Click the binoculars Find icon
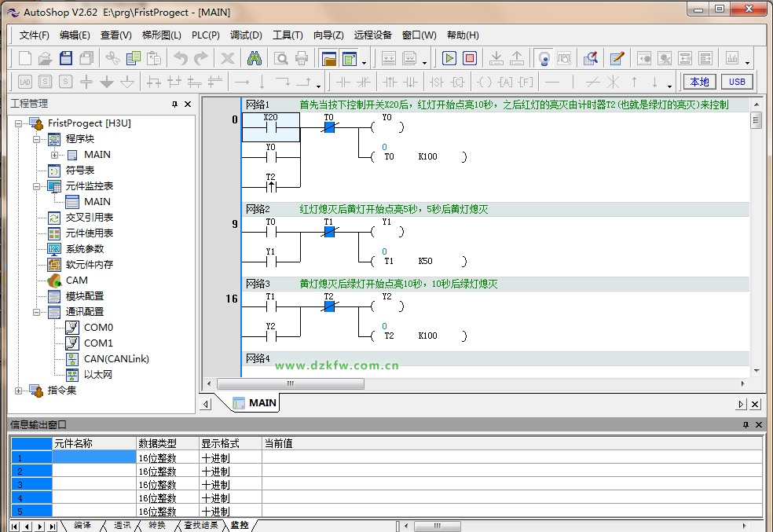773x532 pixels. point(255,58)
